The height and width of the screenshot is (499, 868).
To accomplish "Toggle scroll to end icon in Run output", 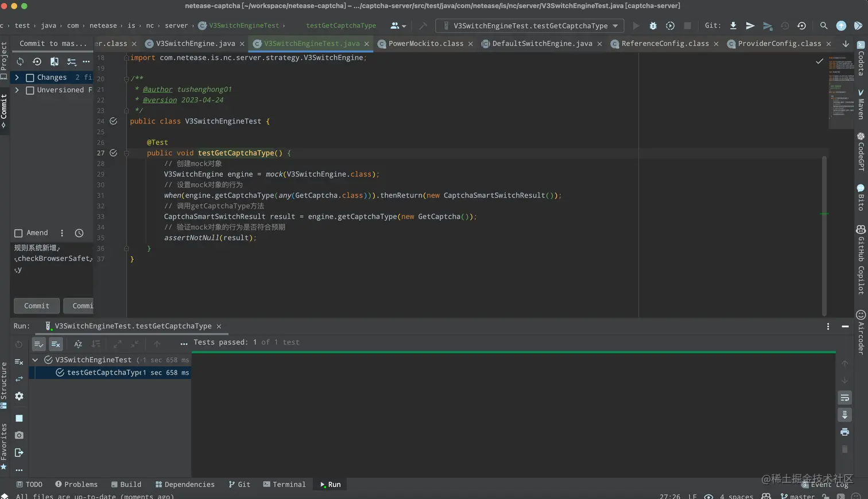I will click(844, 415).
